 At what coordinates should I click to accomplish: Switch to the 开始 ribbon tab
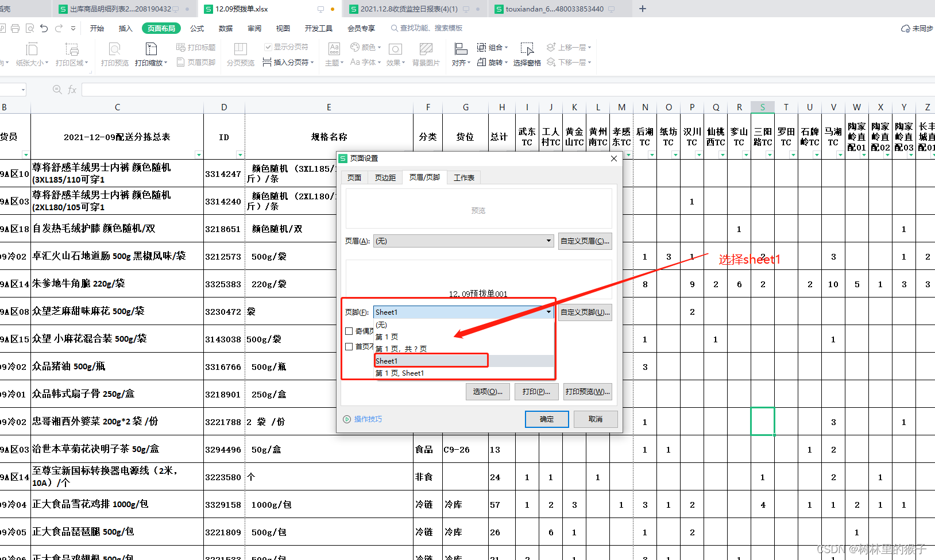tap(97, 28)
